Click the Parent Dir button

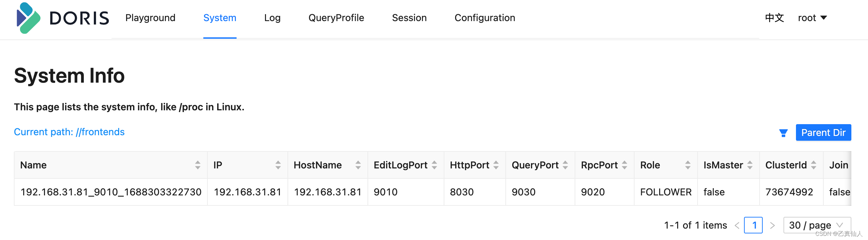[823, 133]
